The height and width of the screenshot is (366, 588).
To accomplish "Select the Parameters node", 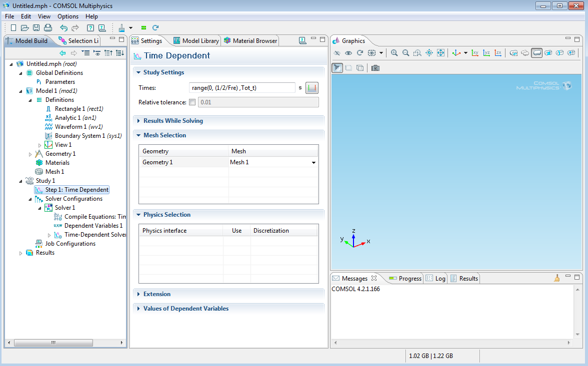I will coord(60,82).
